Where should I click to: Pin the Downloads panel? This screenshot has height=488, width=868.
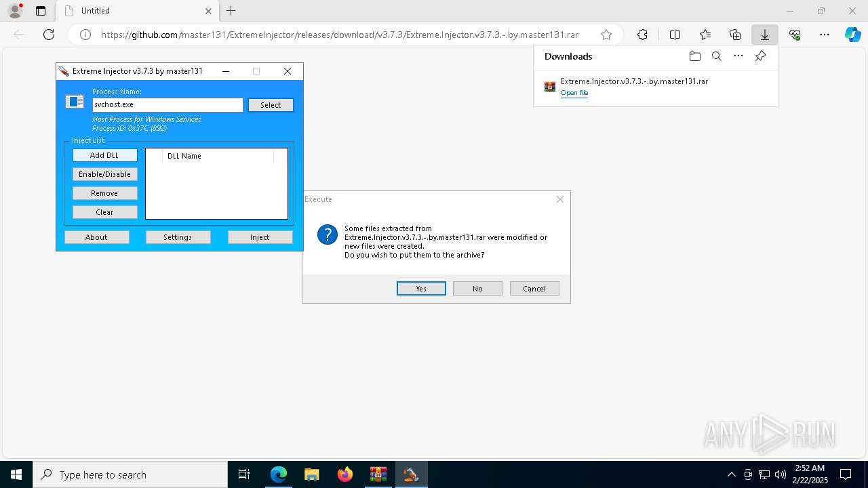(761, 56)
